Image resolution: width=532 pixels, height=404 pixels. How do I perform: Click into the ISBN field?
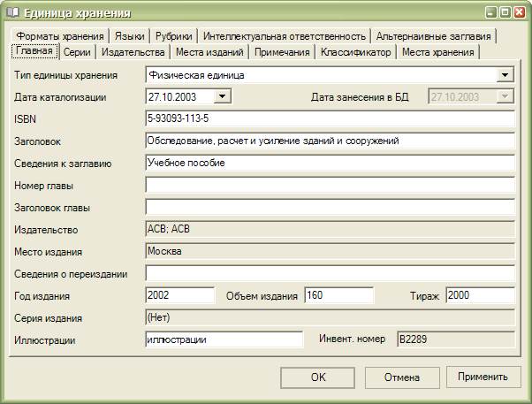[329, 118]
